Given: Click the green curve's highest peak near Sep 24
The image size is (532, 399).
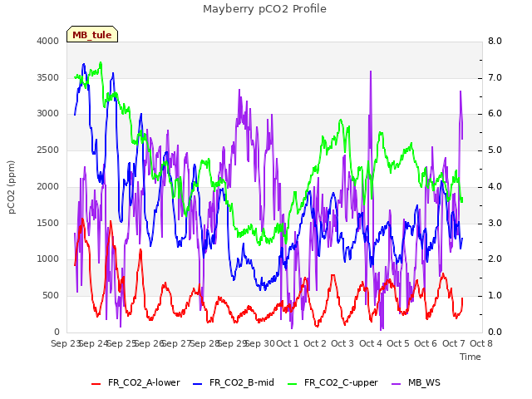Looking at the screenshot, I should (x=101, y=63).
